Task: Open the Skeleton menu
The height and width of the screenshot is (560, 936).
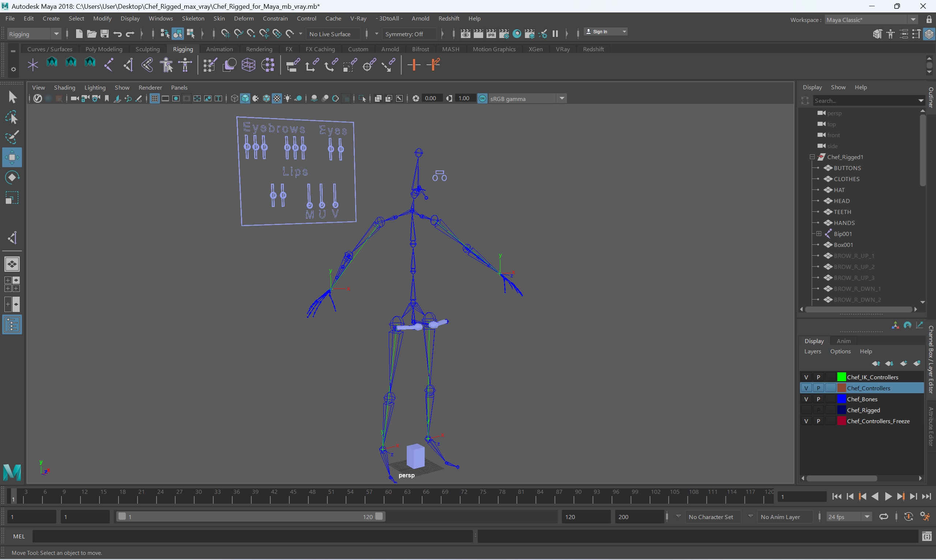Action: [x=193, y=18]
